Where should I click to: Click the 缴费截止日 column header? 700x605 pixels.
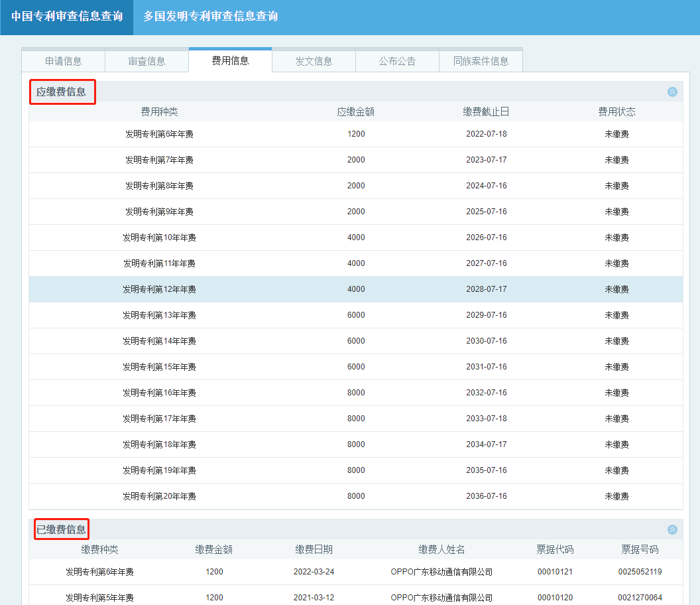(x=486, y=111)
